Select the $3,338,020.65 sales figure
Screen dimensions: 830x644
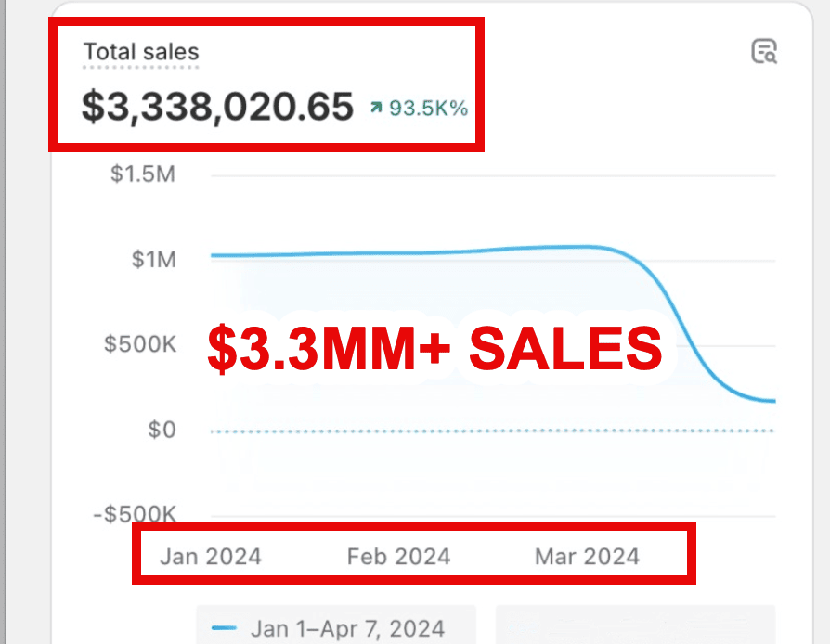pyautogui.click(x=217, y=107)
